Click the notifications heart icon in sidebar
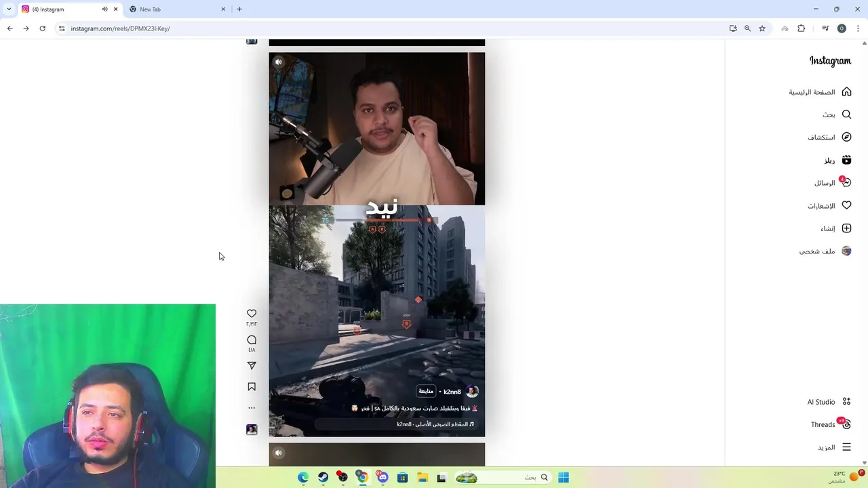This screenshot has height=488, width=868. (846, 205)
